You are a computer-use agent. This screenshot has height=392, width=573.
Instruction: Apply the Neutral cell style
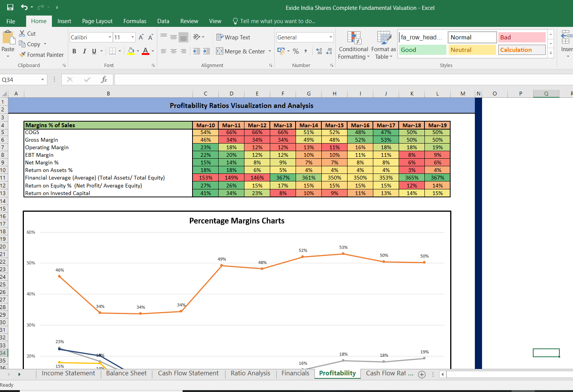472,50
